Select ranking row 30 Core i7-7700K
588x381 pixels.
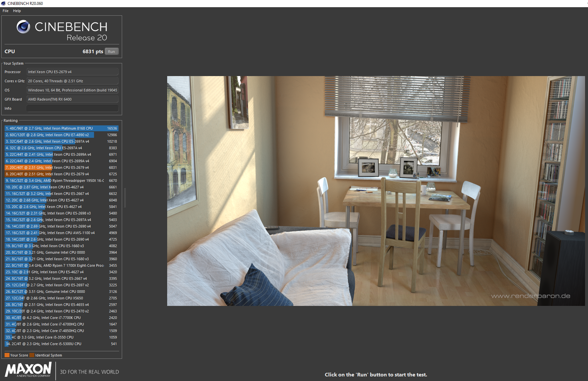(x=61, y=318)
